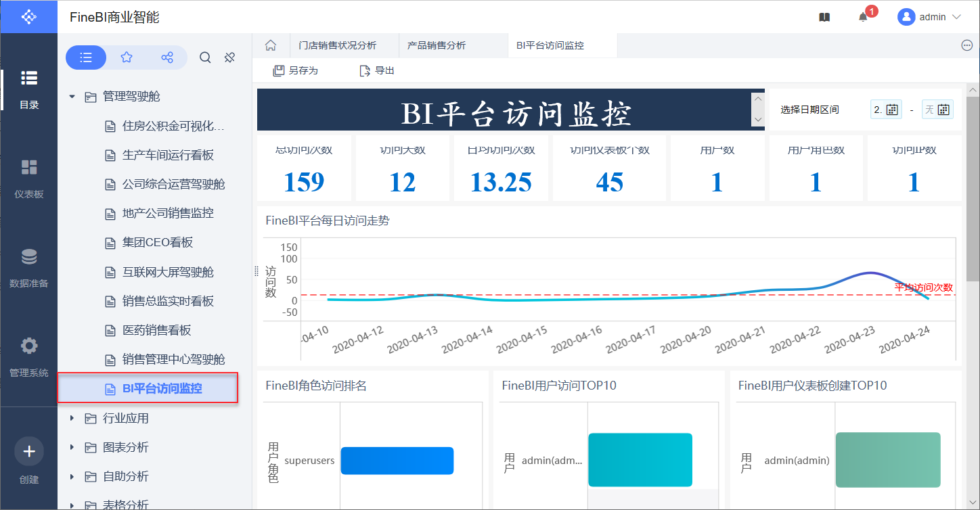Click the 另存为 button
This screenshot has width=980, height=510.
tap(295, 70)
